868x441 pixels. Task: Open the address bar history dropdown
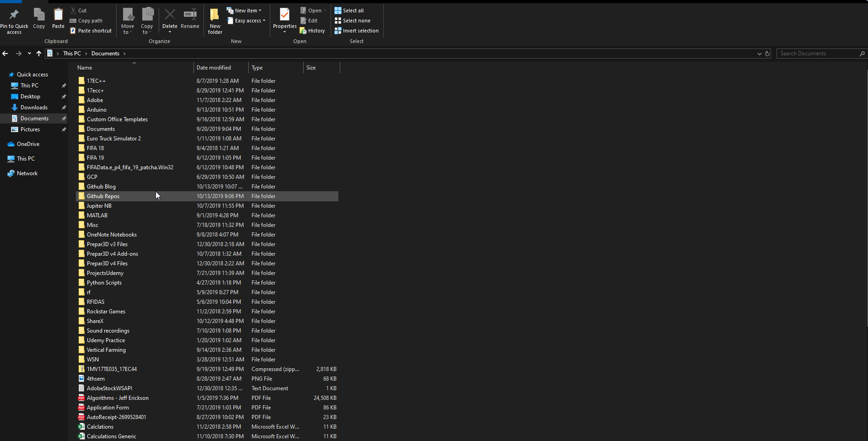pos(759,54)
